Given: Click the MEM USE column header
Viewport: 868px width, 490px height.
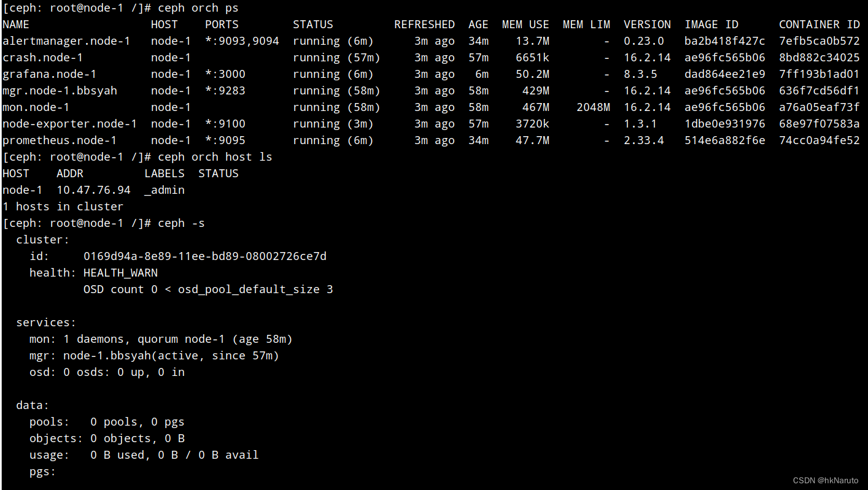Looking at the screenshot, I should [x=525, y=25].
